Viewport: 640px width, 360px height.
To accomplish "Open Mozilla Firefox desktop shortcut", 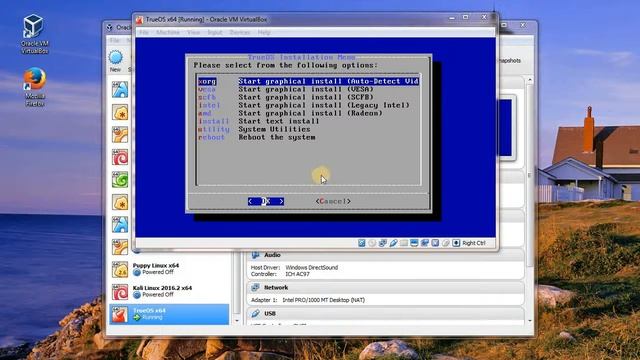I will (x=35, y=87).
